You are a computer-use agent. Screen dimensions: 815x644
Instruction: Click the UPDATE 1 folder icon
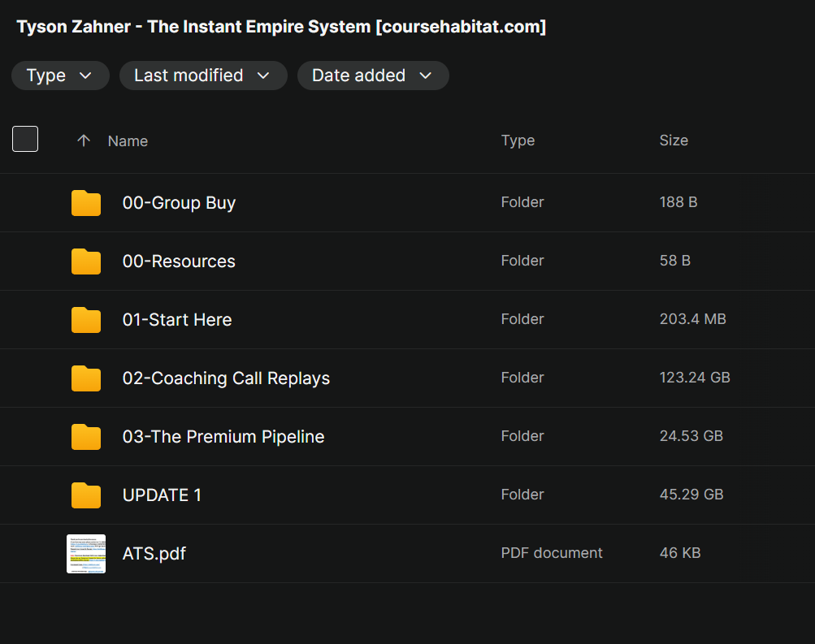[86, 495]
